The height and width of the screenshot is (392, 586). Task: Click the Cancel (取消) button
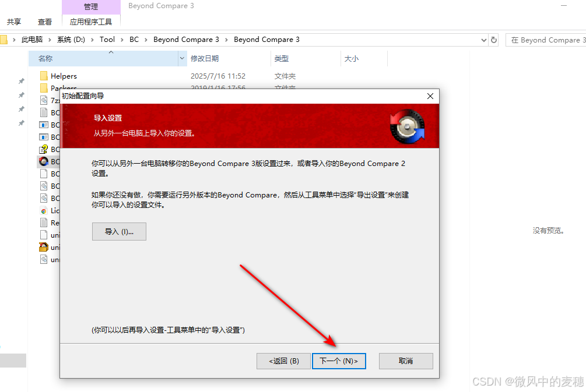coord(406,361)
